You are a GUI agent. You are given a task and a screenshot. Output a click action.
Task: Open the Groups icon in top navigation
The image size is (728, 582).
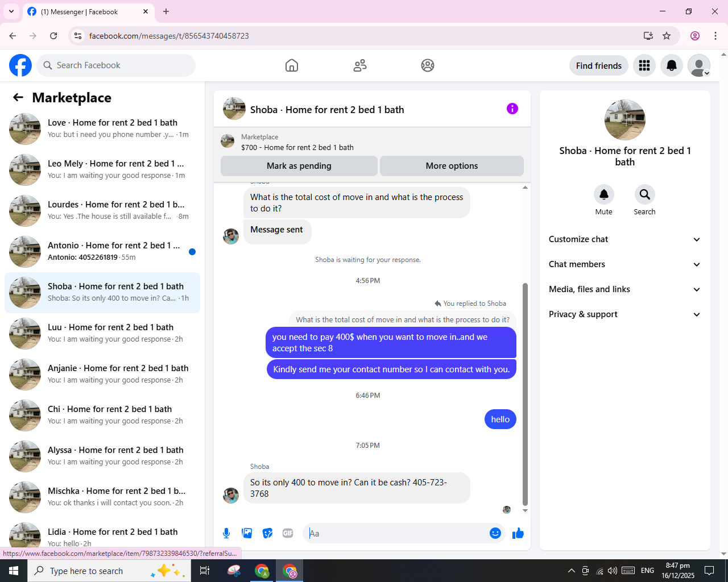[428, 65]
